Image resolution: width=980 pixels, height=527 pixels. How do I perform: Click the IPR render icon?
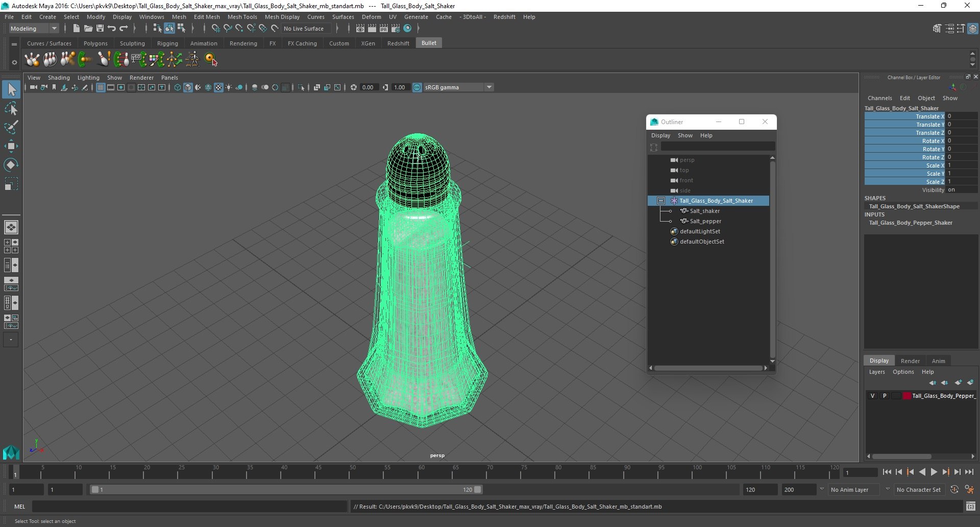[383, 29]
